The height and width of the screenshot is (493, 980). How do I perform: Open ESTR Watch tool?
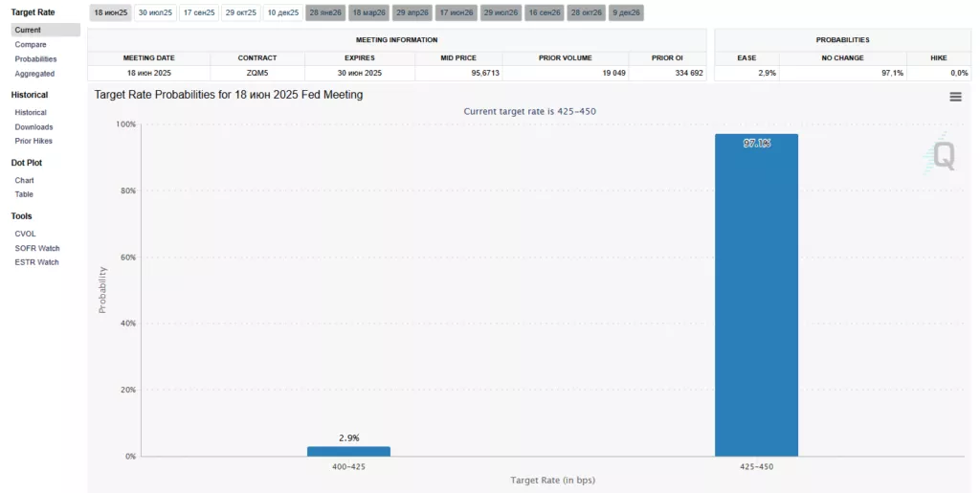point(36,262)
